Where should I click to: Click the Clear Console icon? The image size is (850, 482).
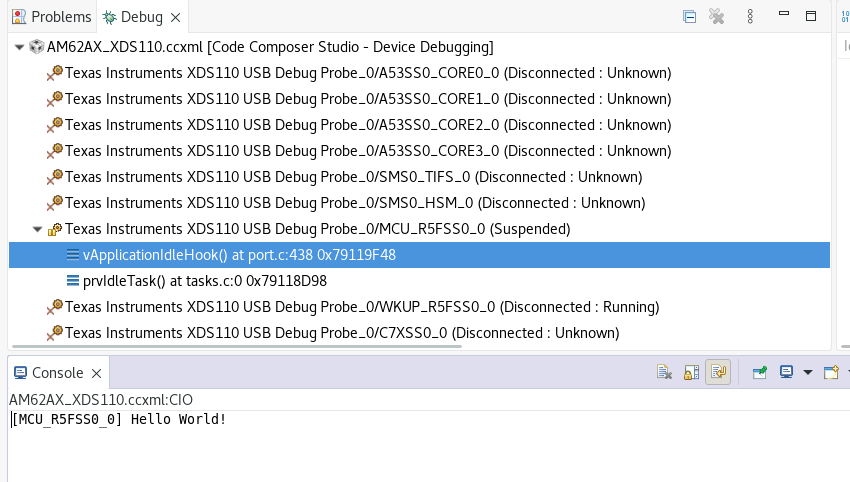coord(664,372)
